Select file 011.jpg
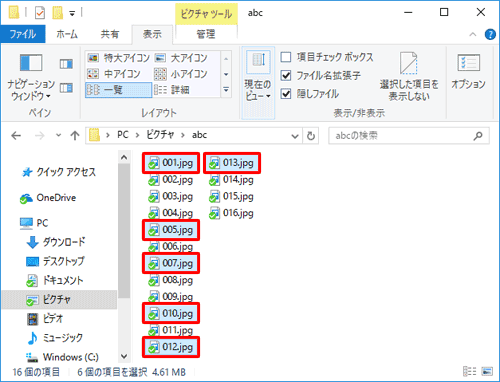This screenshot has height=382, width=500. click(171, 330)
